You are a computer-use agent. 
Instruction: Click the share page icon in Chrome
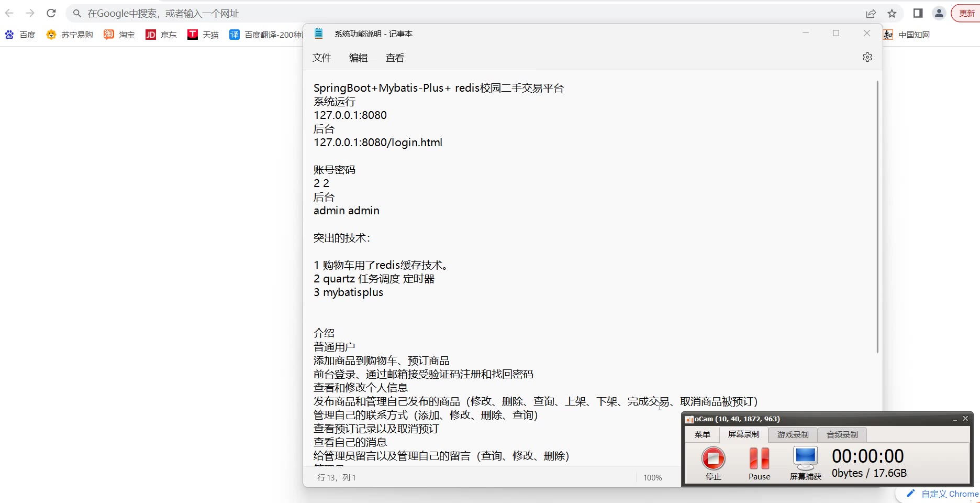point(871,14)
